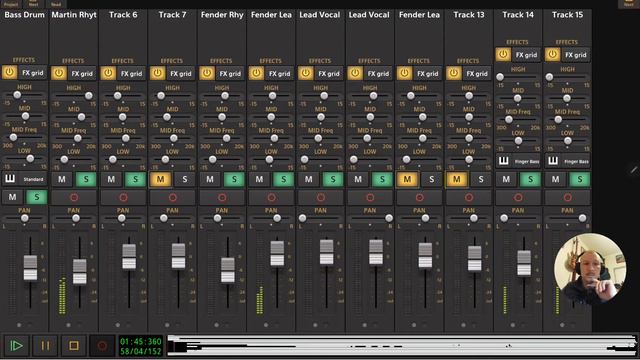The height and width of the screenshot is (360, 640).
Task: Solo Track 13
Action: coord(481,179)
